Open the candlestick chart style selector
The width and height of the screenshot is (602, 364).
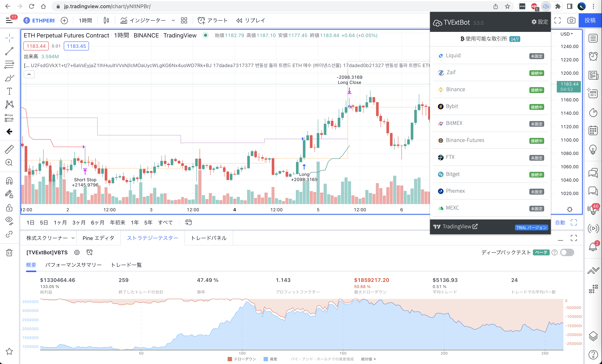[x=106, y=21]
